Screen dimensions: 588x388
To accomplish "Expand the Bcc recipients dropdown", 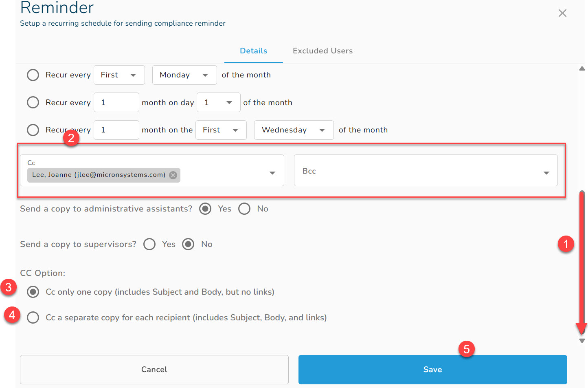I will coord(546,173).
